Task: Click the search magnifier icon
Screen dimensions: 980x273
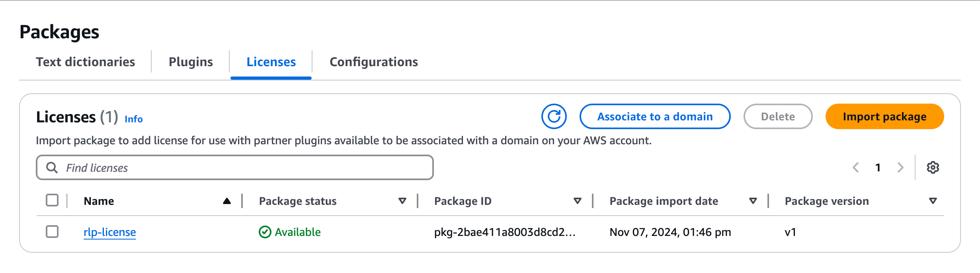Action: [52, 167]
